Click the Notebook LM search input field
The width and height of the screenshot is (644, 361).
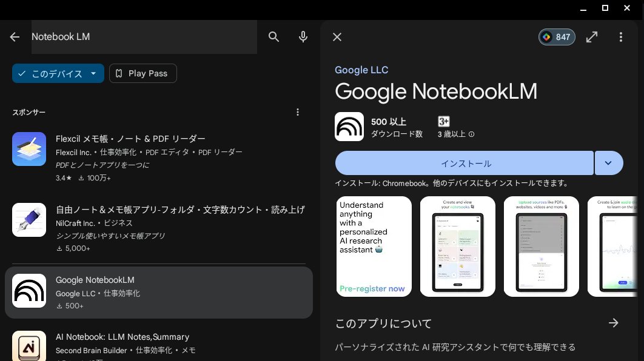[x=144, y=37]
